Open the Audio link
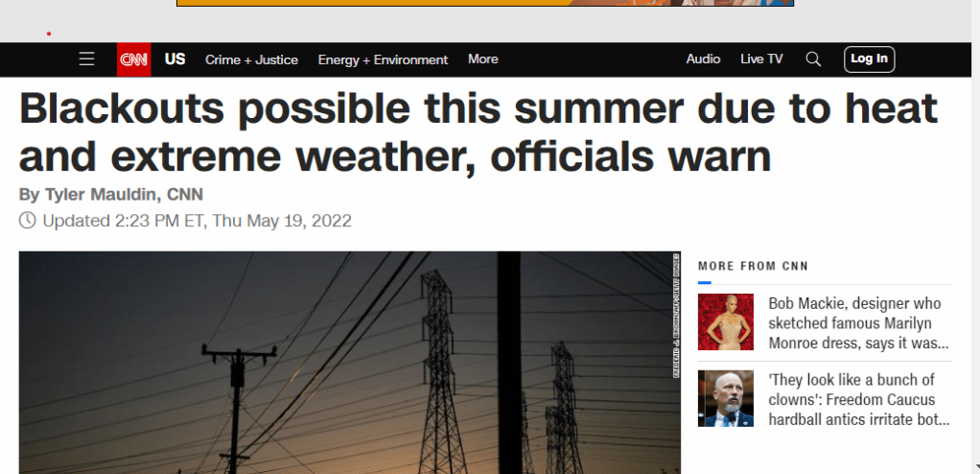The width and height of the screenshot is (980, 474). (703, 59)
